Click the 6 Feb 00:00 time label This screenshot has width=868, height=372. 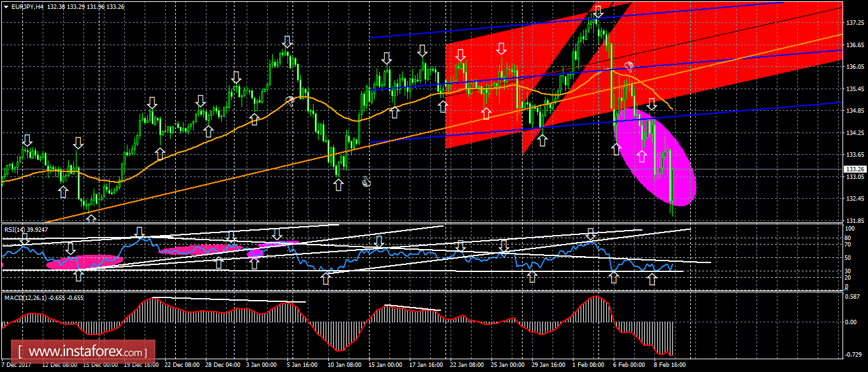click(630, 366)
